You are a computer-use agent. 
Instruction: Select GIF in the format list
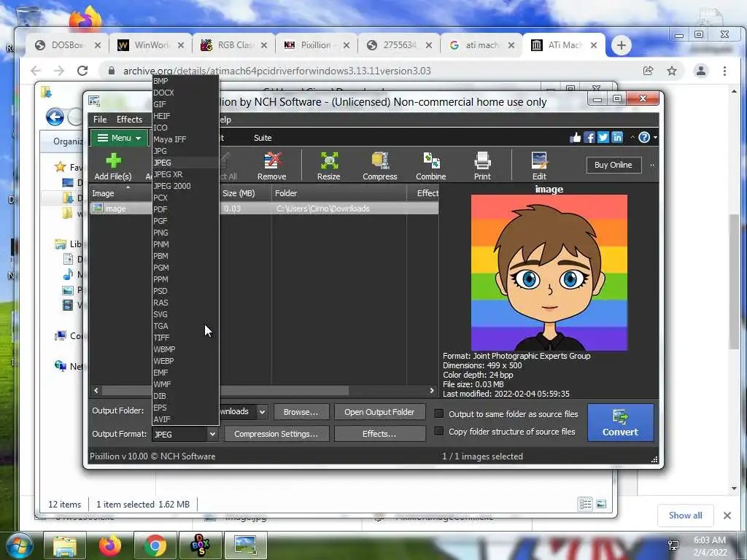coord(185,104)
